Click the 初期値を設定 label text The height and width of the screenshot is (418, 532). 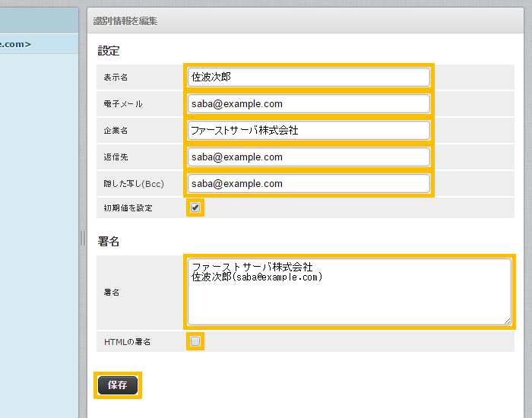tap(128, 208)
